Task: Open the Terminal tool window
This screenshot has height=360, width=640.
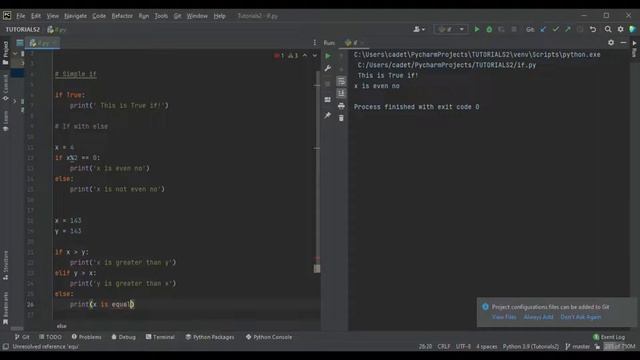Action: pos(160,337)
